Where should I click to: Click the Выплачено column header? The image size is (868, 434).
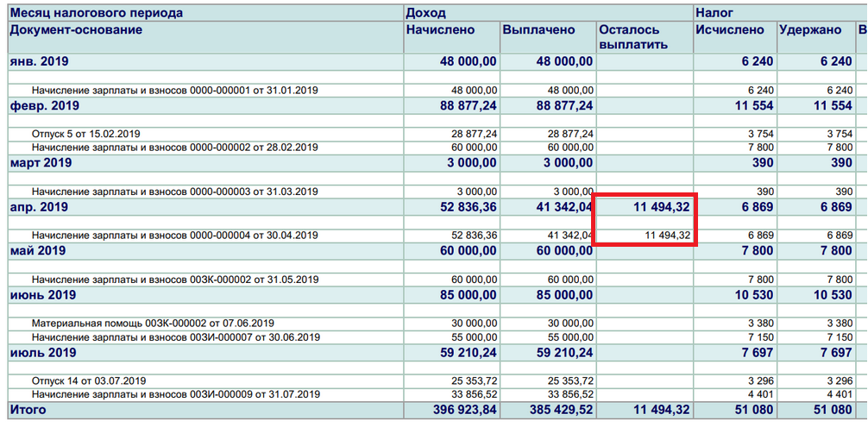(x=538, y=30)
